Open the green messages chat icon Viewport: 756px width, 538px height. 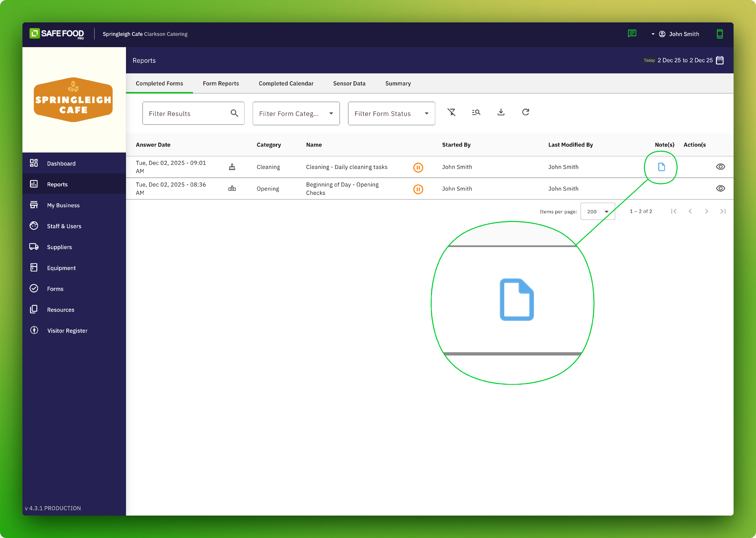632,34
